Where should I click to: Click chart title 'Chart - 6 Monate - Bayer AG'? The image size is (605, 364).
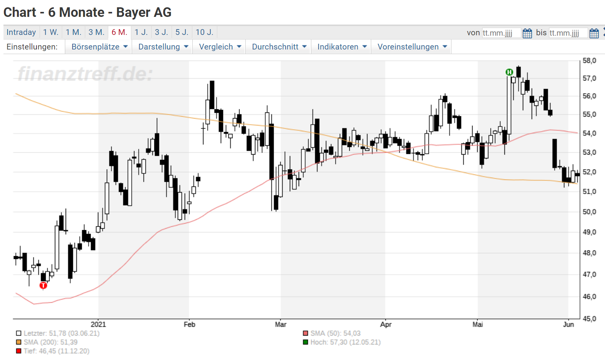tap(88, 12)
